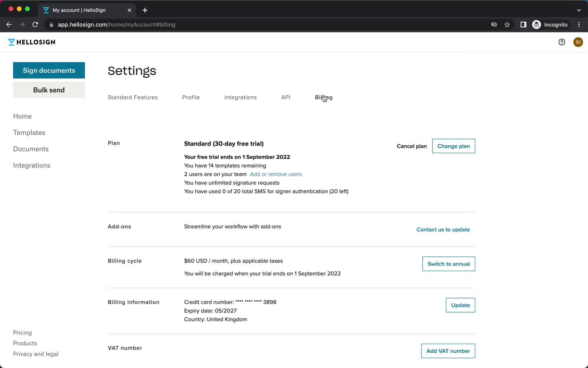Viewport: 588px width, 368px height.
Task: Click the 'Billing information' label
Action: click(x=134, y=302)
